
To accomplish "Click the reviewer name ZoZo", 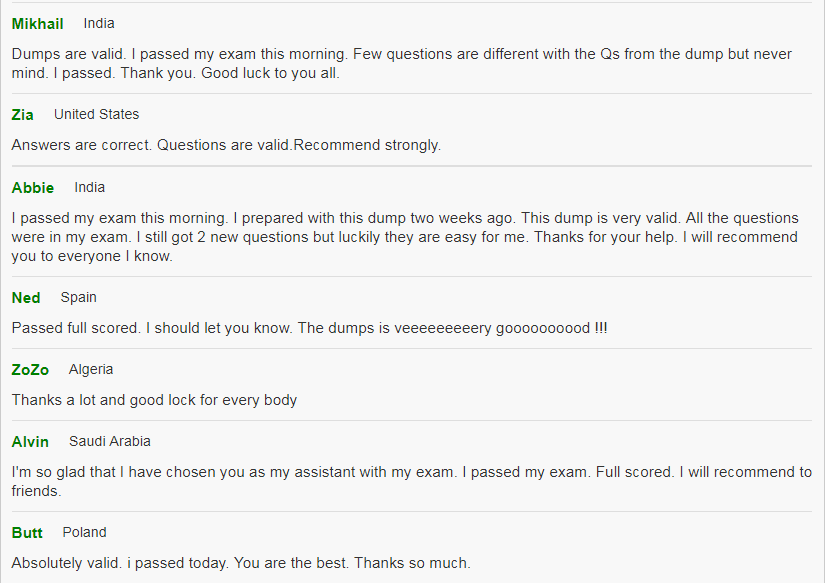I will [x=30, y=370].
